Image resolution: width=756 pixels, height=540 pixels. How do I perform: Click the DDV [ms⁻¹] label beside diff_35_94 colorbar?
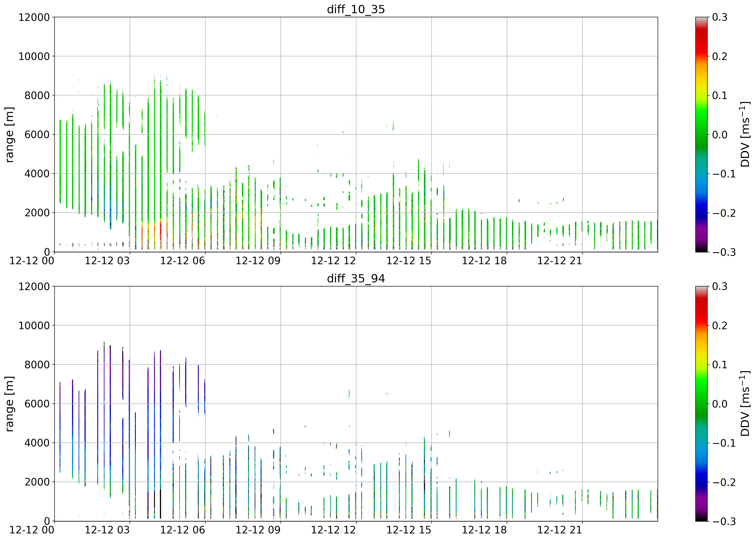745,404
